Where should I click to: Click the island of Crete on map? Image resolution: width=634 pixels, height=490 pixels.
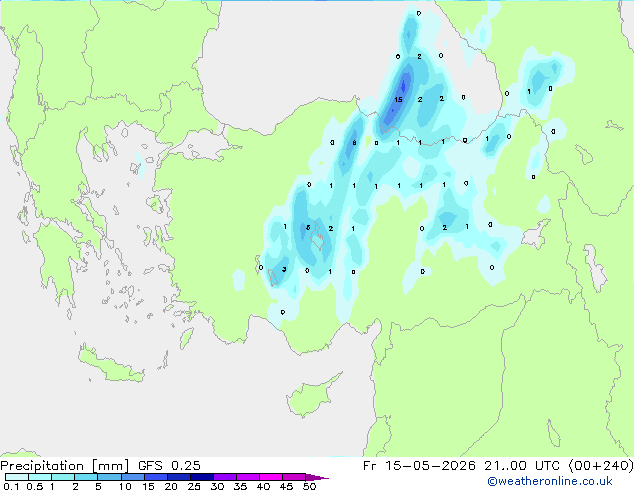[111, 365]
